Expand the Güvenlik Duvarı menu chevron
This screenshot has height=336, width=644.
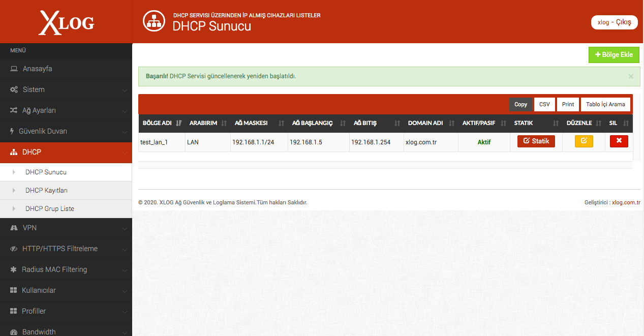(x=125, y=132)
